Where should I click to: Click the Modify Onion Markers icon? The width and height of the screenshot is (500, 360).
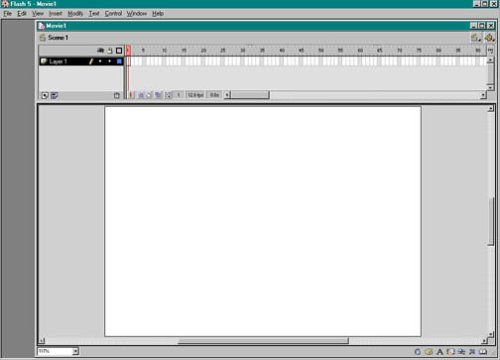[x=168, y=95]
